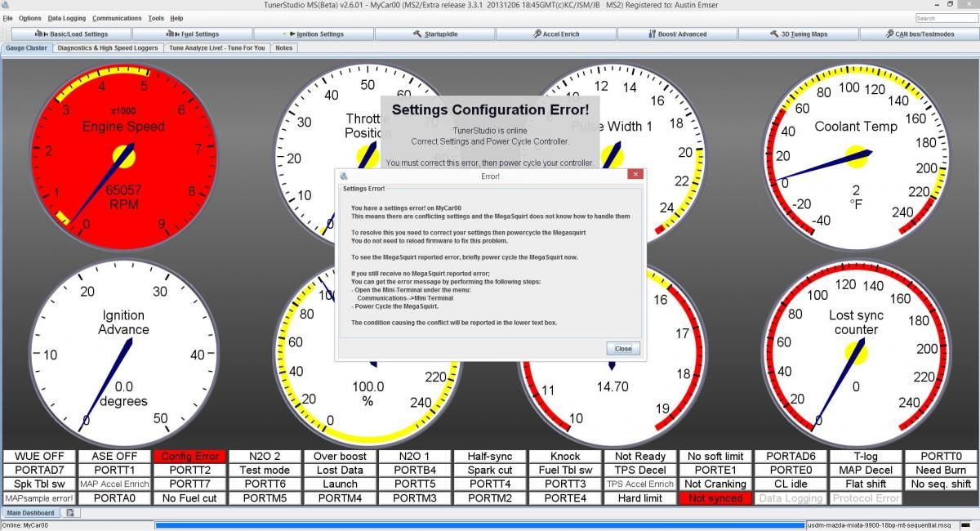Click the Not Cranking indicator
This screenshot has width=980, height=531.
[x=715, y=484]
